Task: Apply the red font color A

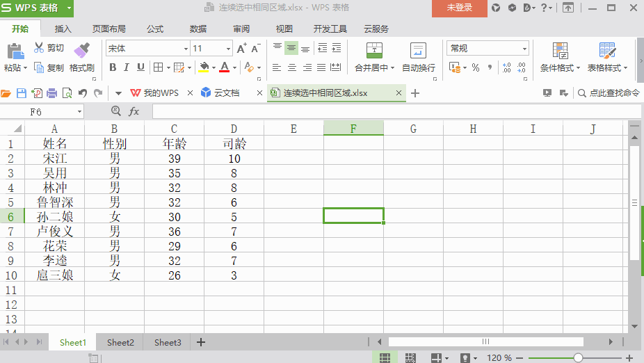Action: click(224, 67)
